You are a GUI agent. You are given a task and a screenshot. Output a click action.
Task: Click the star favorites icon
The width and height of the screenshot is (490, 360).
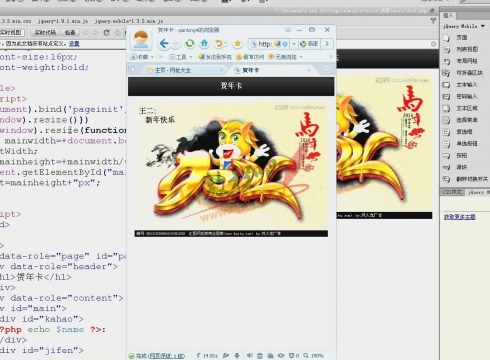pyautogui.click(x=237, y=43)
